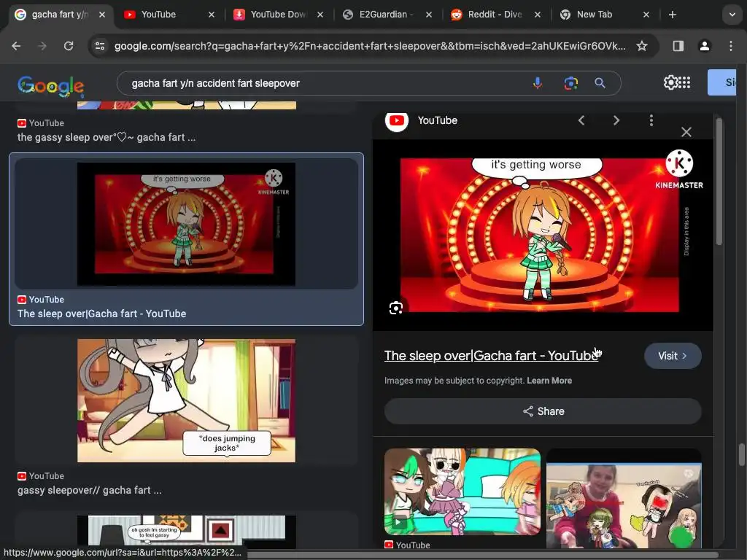This screenshot has height=560, width=747.
Task: Open site information icon in address bar
Action: tap(100, 46)
